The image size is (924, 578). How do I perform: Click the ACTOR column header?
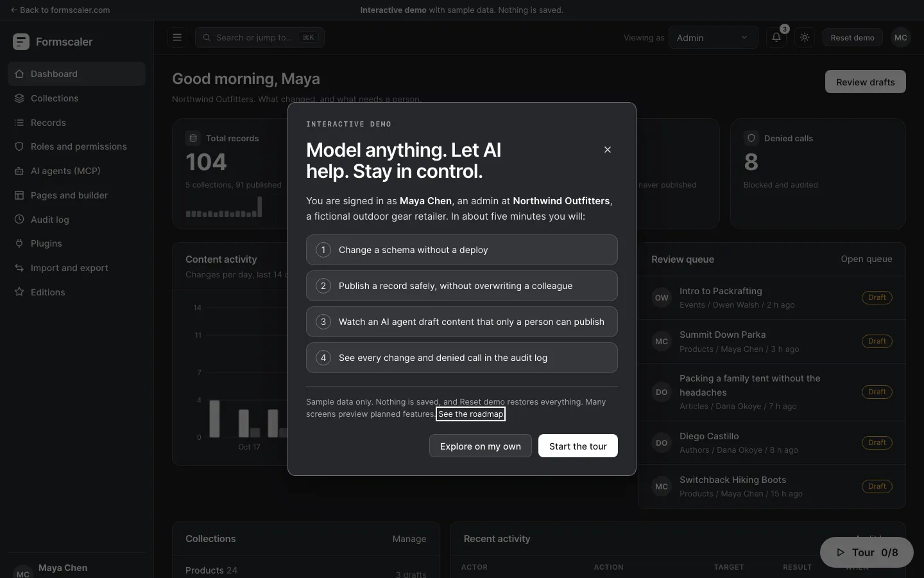click(474, 567)
